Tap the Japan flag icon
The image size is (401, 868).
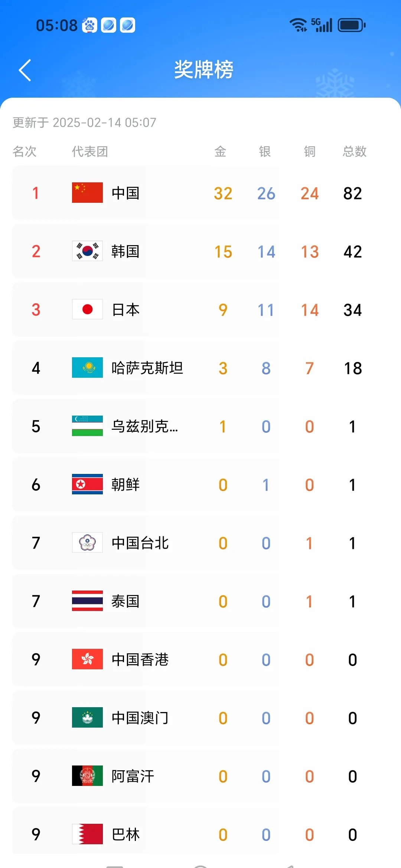tap(87, 309)
